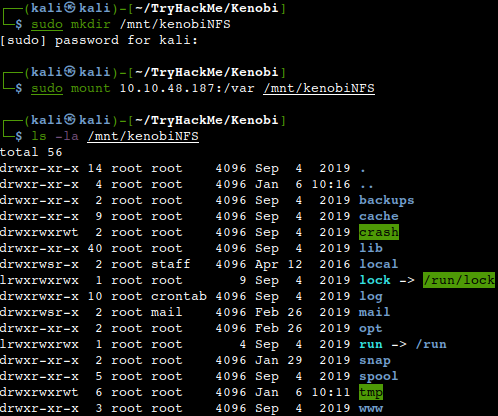Click the mail directory entry
This screenshot has height=416, width=498.
[x=374, y=312]
